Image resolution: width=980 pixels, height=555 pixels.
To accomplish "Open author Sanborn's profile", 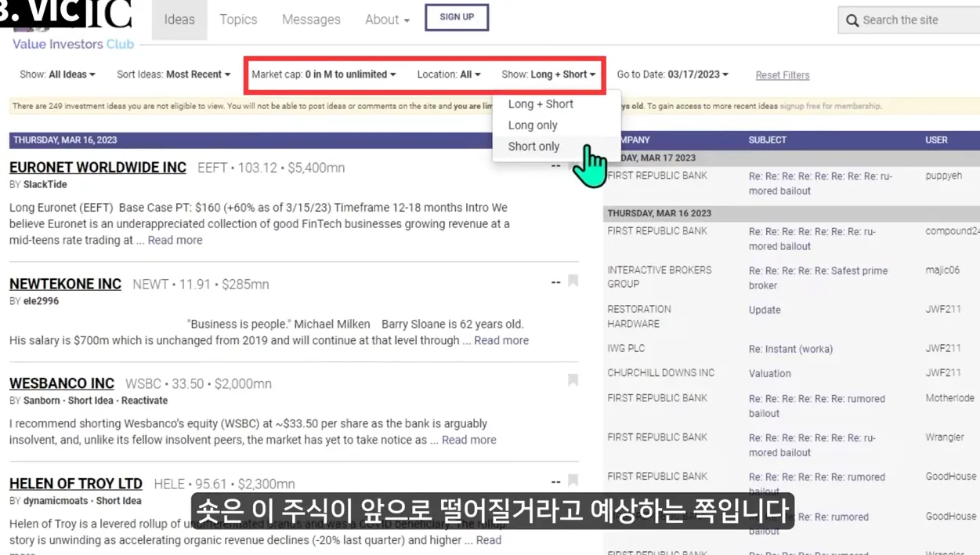I will (x=42, y=401).
